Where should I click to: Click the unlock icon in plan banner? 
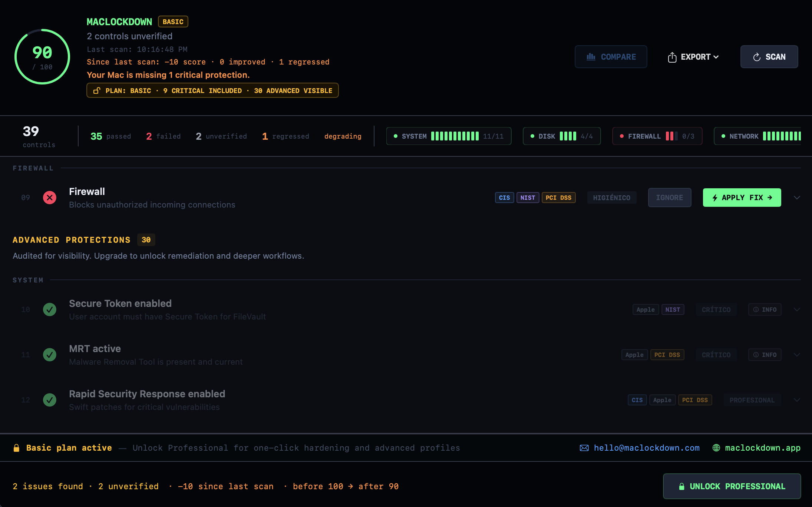tap(97, 90)
